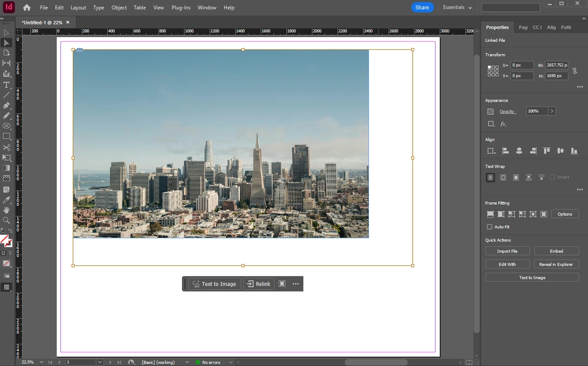Activate the Rectangle Frame tool
This screenshot has width=588, height=366.
(7, 126)
